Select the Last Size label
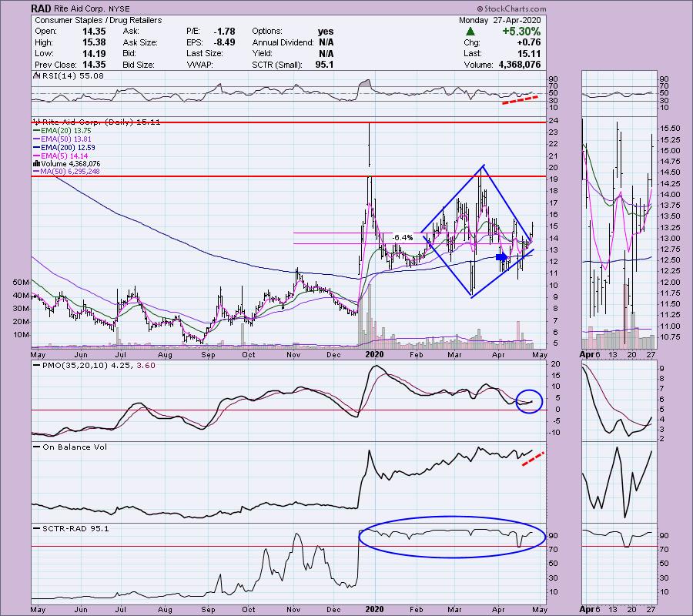The height and width of the screenshot is (616, 693). tap(205, 53)
